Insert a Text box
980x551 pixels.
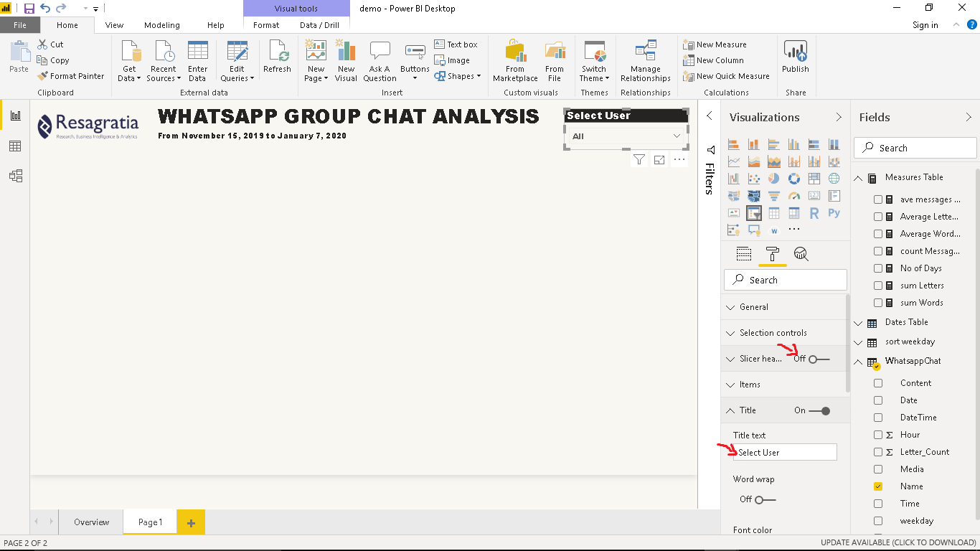[456, 44]
